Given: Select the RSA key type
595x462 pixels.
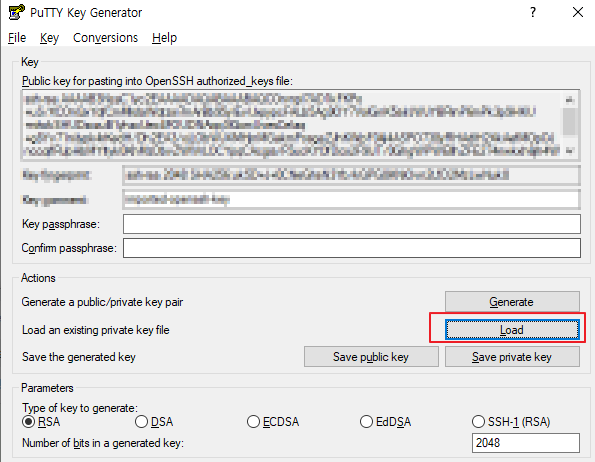Looking at the screenshot, I should 41,422.
